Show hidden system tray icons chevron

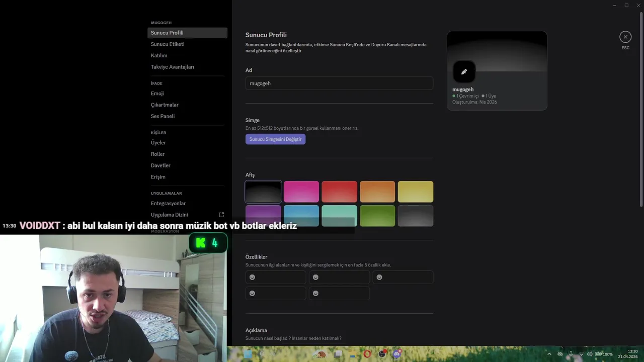pos(549,354)
